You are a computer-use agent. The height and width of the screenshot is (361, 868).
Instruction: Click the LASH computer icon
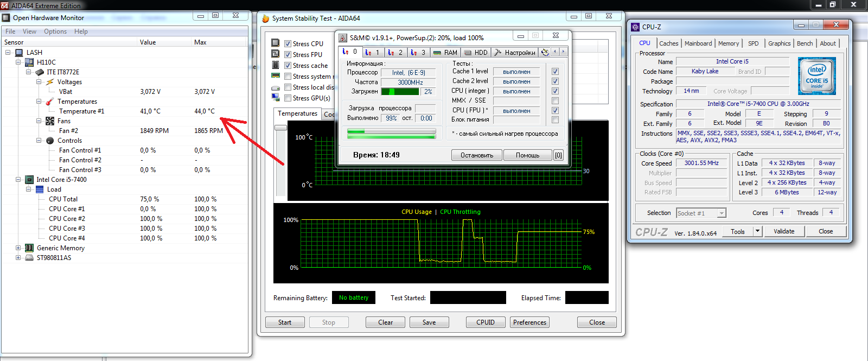point(19,53)
